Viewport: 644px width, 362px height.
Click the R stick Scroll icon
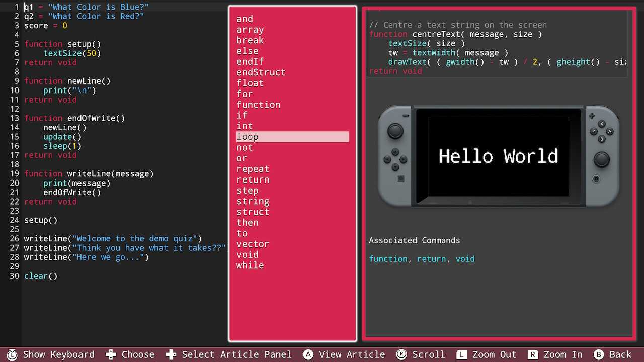[x=401, y=355]
